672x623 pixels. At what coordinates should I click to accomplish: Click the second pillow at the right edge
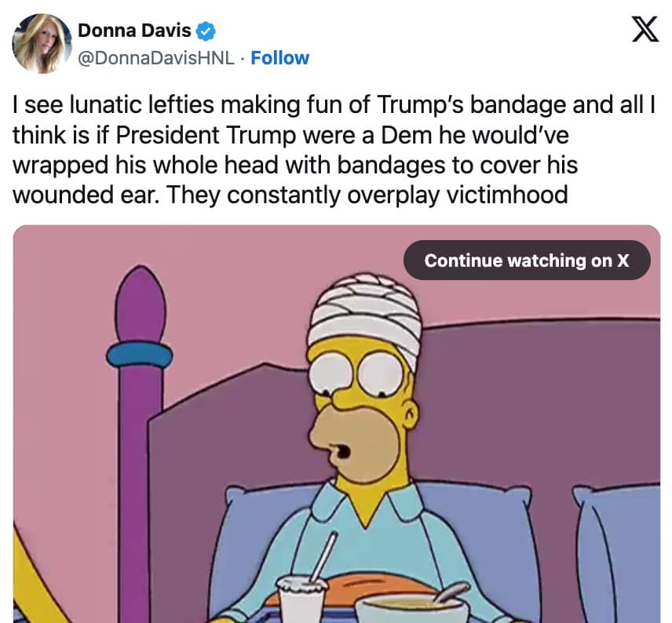[x=618, y=552]
